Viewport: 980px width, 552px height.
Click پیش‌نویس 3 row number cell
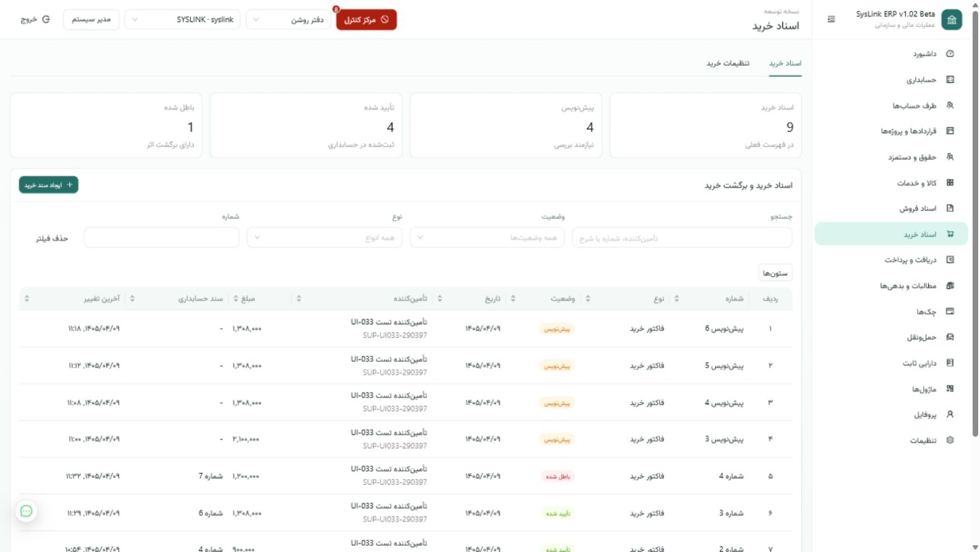(x=724, y=439)
